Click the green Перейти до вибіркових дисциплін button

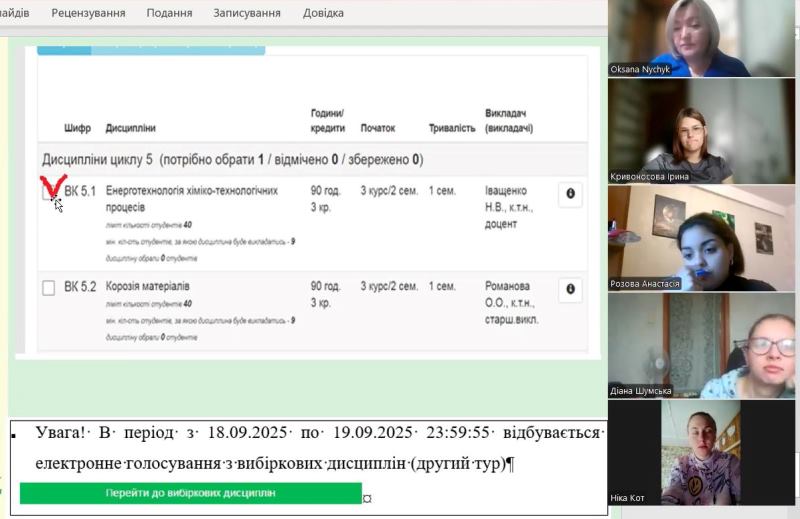point(191,493)
